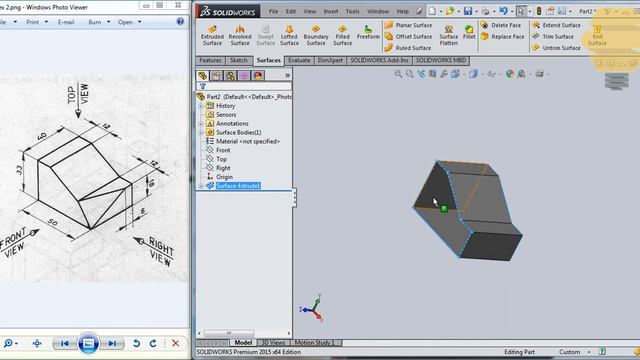Save the part with the disk icon
The image size is (640, 360).
pos(468,11)
